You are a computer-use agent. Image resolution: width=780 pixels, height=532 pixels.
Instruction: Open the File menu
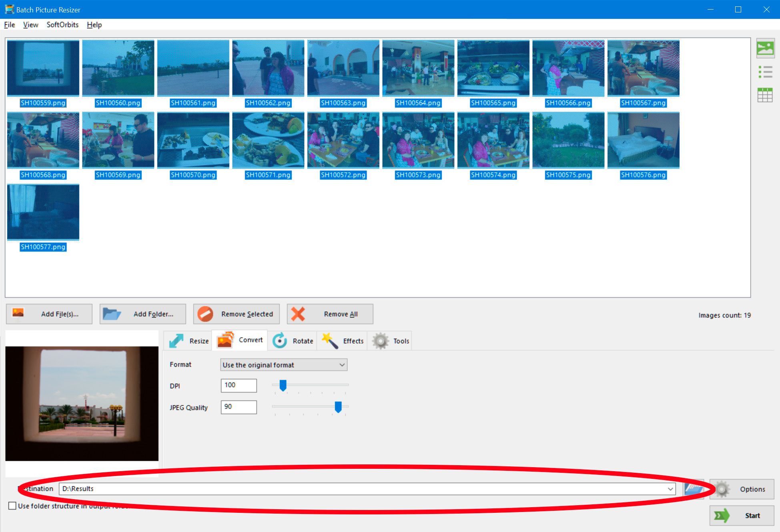click(x=10, y=24)
